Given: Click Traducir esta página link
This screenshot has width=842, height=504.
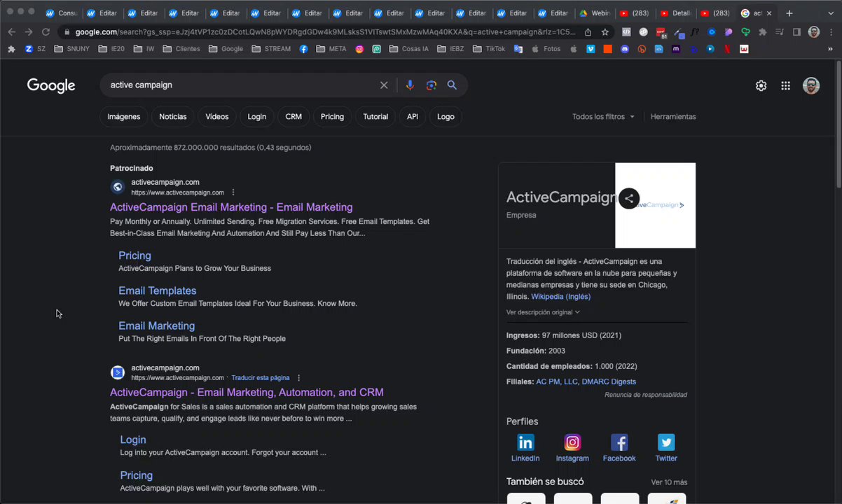Looking at the screenshot, I should 261,378.
